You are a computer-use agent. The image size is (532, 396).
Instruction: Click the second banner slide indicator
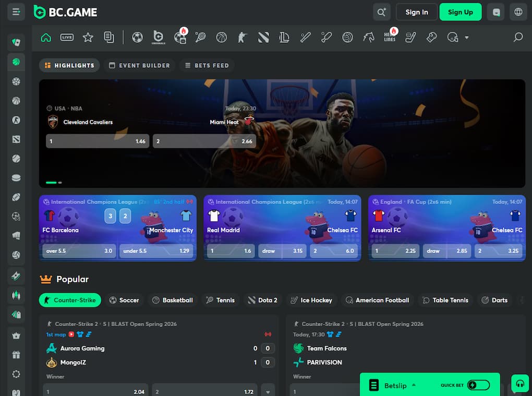(x=60, y=183)
